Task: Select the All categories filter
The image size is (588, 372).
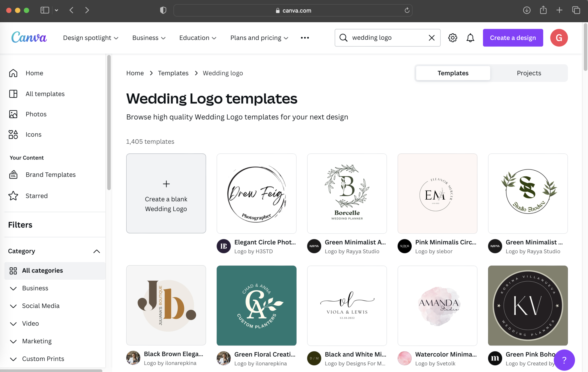Action: [42, 270]
